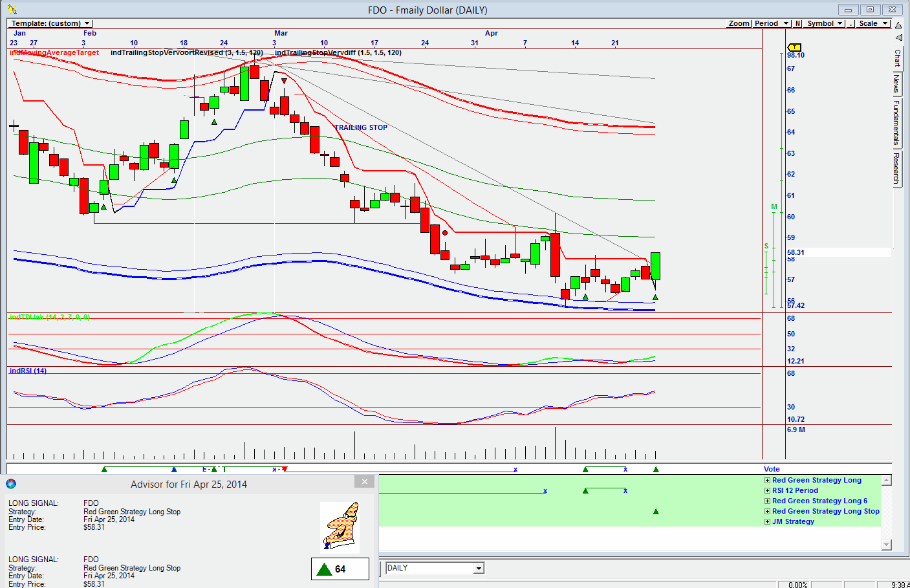910x588 pixels.
Task: Click the up triangle above the Chart tab
Action: (898, 25)
